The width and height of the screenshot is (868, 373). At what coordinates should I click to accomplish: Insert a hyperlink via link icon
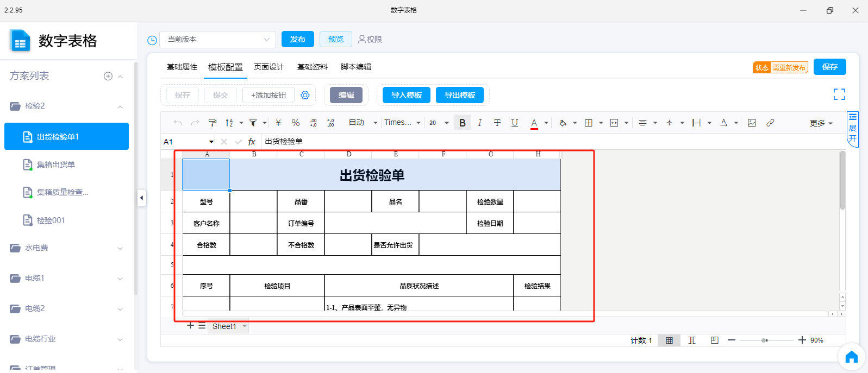(770, 123)
